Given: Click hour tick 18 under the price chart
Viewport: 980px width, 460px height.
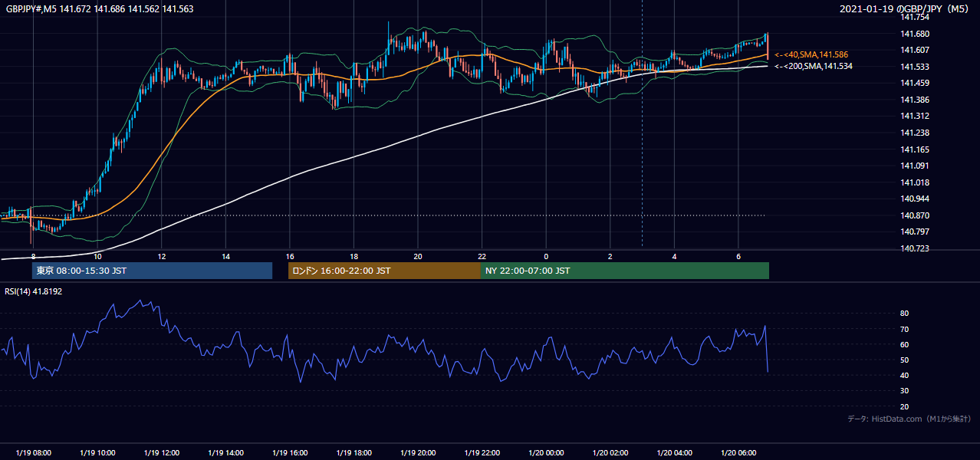Looking at the screenshot, I should coord(354,256).
